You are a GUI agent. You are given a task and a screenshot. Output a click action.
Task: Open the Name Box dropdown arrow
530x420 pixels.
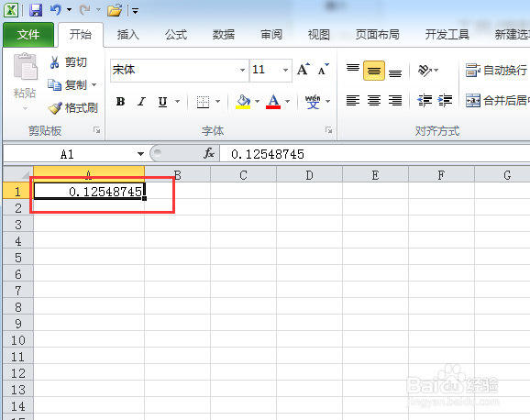coord(140,154)
